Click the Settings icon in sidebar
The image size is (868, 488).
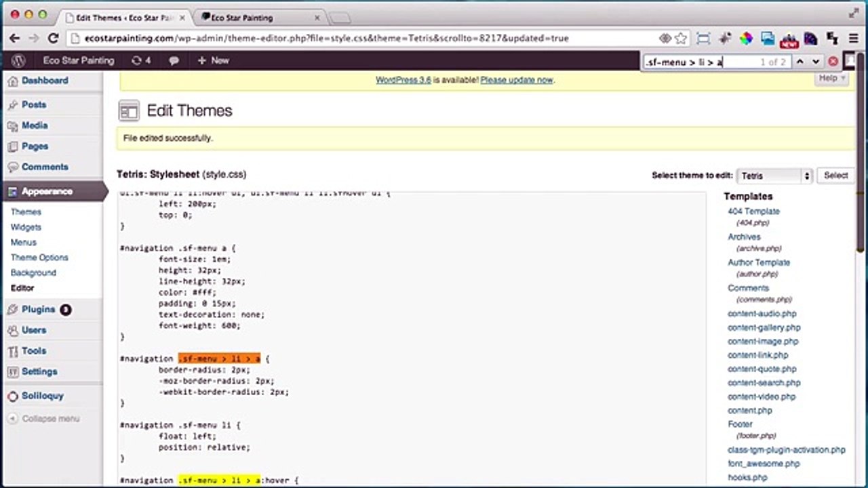[13, 372]
